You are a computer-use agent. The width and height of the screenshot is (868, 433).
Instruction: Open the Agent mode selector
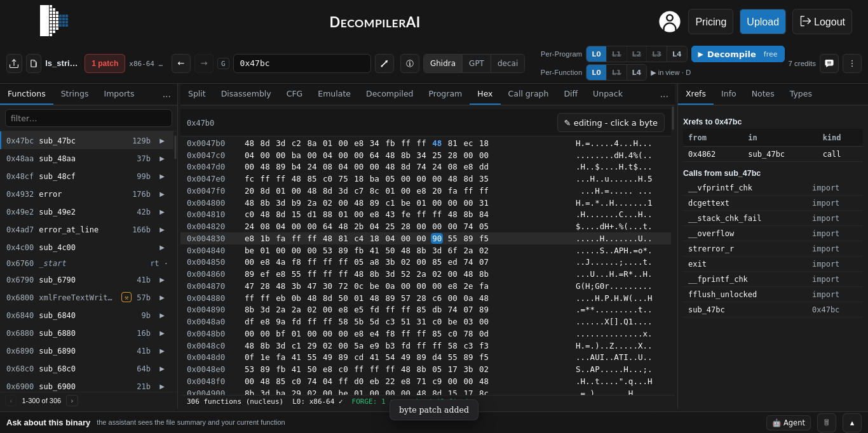coord(789,423)
